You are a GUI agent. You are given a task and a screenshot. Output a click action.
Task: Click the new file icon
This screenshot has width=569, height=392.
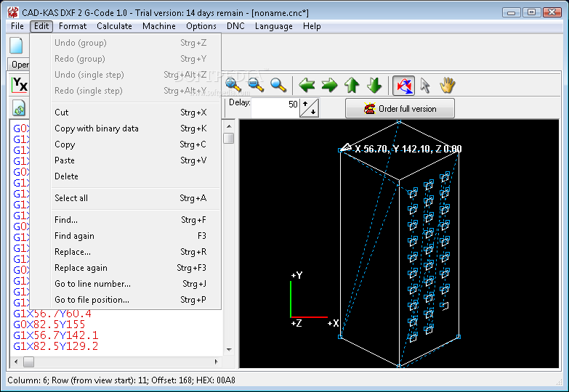coord(16,46)
